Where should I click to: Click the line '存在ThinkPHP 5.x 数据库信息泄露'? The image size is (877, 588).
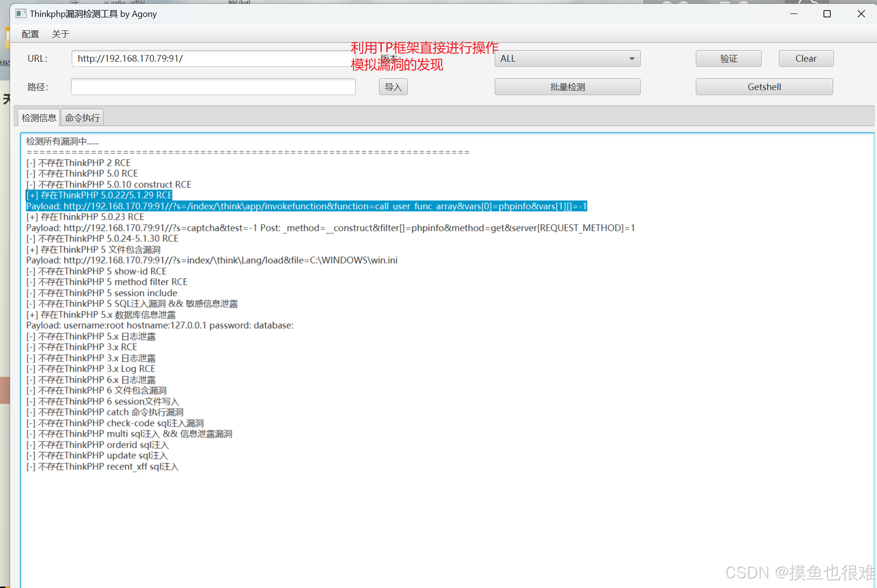point(101,315)
